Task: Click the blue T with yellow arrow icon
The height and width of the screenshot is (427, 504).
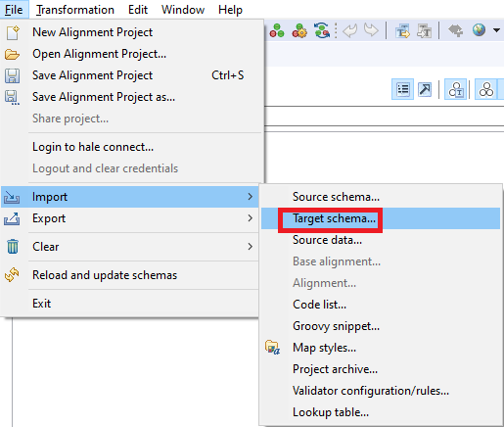Action: 403,31
